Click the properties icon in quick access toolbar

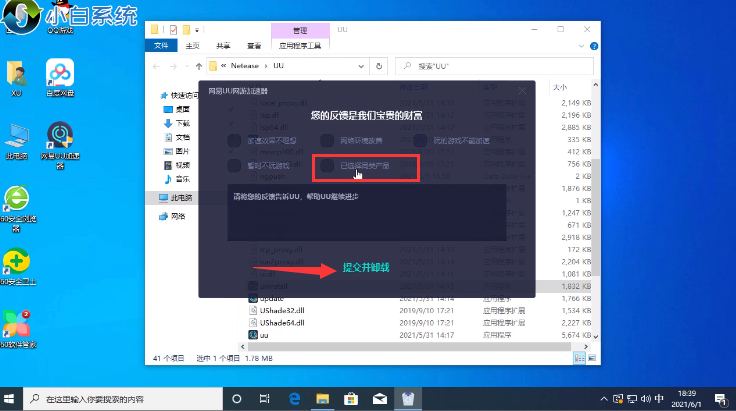[173, 30]
